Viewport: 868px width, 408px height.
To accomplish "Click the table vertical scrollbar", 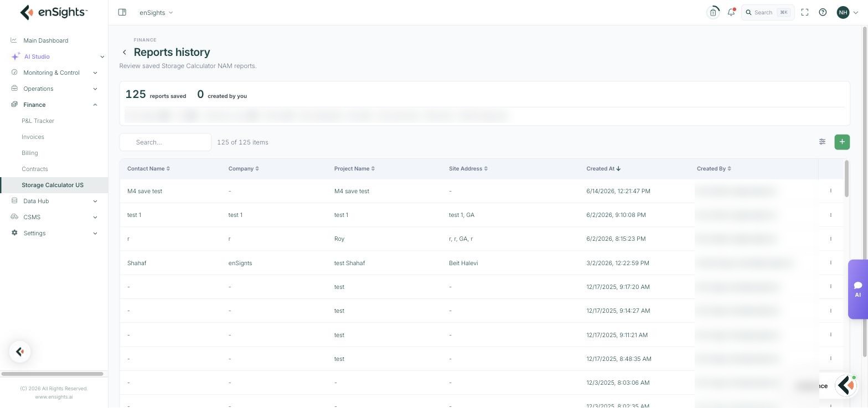I will (x=846, y=178).
